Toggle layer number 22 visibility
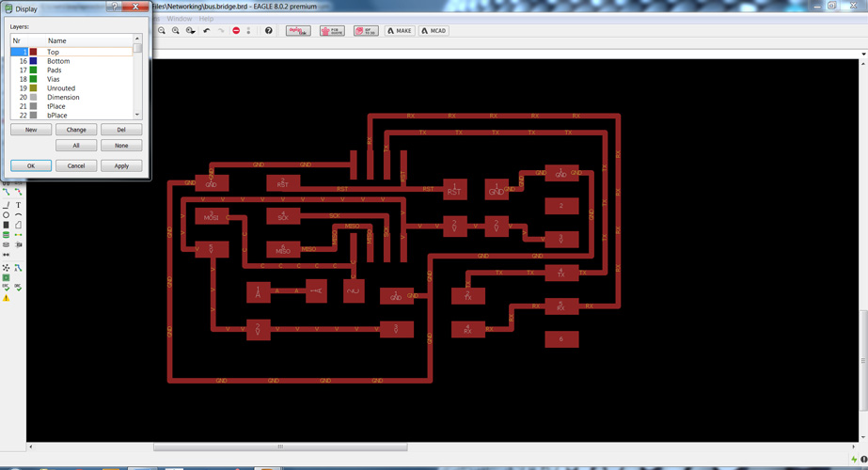 (24, 115)
